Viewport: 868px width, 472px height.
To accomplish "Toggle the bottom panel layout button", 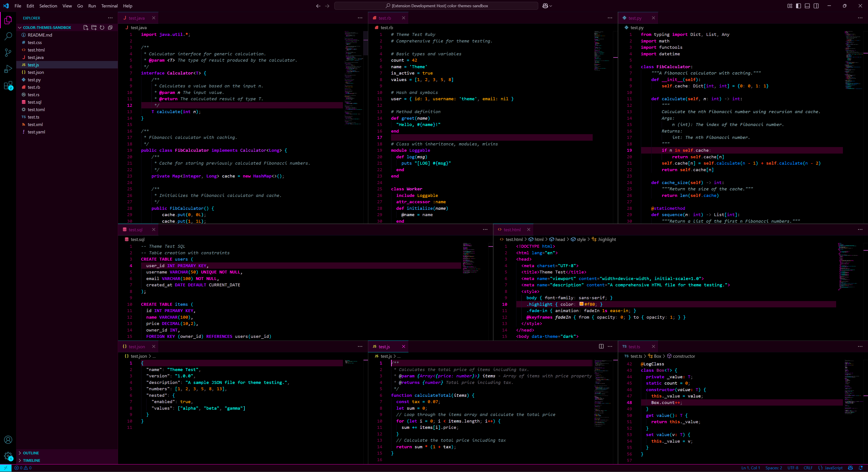I will pos(807,6).
